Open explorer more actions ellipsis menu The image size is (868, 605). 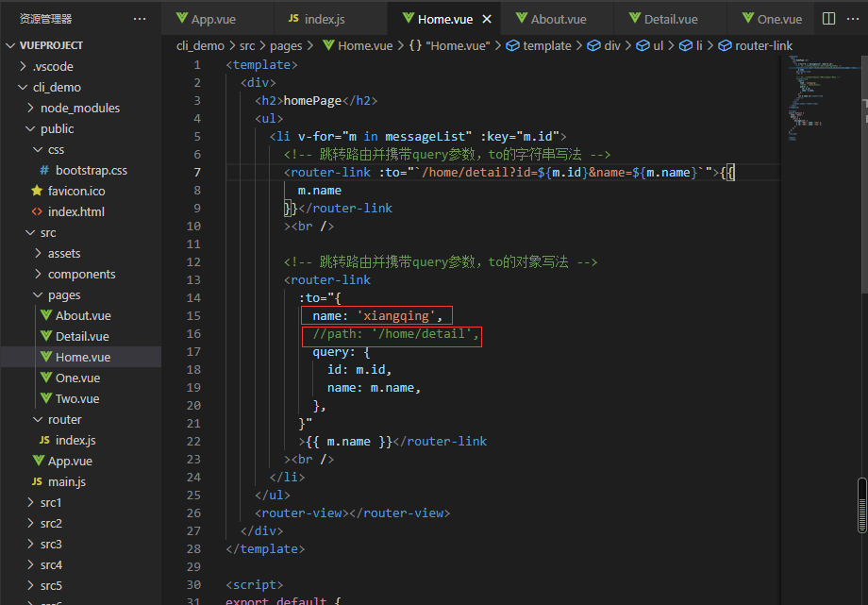point(140,19)
